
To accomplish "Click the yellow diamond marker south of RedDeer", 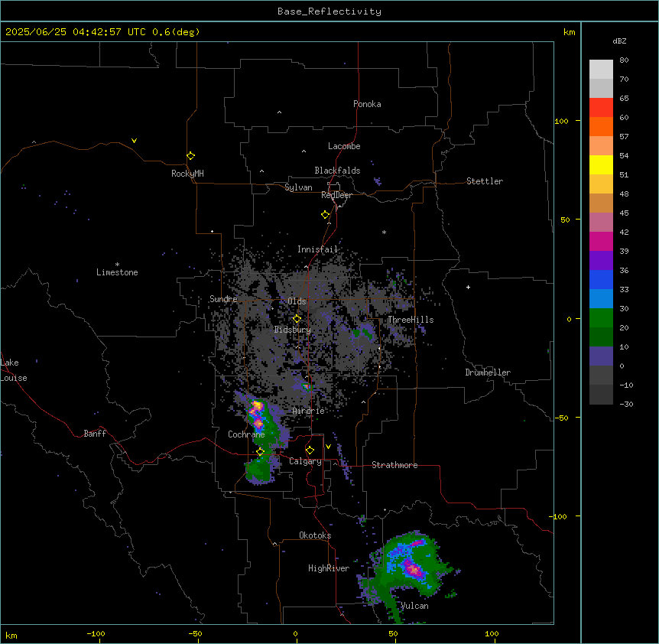I will click(x=326, y=215).
